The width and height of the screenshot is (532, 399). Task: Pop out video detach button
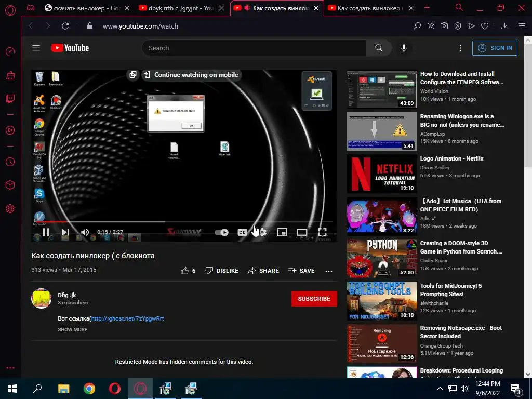(x=133, y=75)
